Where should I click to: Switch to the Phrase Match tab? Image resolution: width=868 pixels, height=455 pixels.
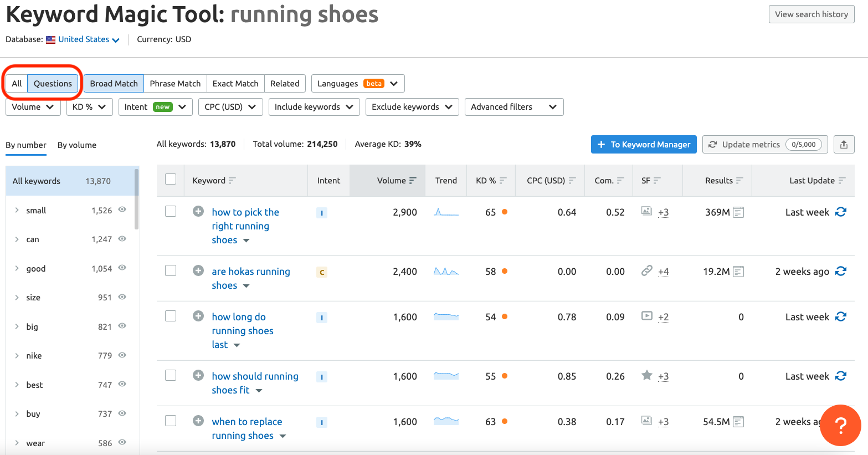point(175,84)
